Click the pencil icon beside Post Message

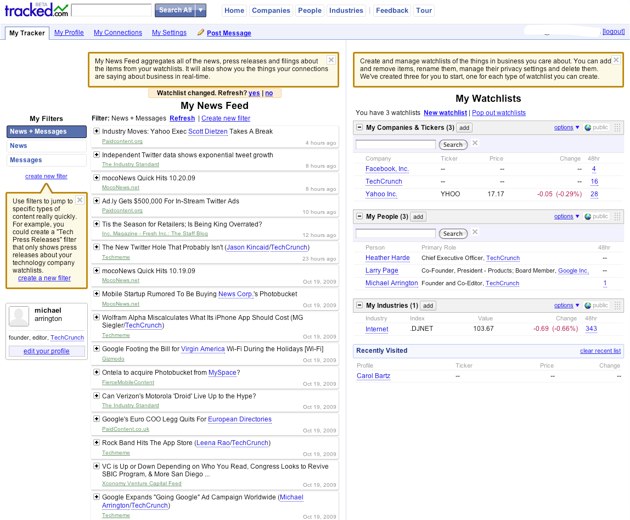(x=199, y=33)
